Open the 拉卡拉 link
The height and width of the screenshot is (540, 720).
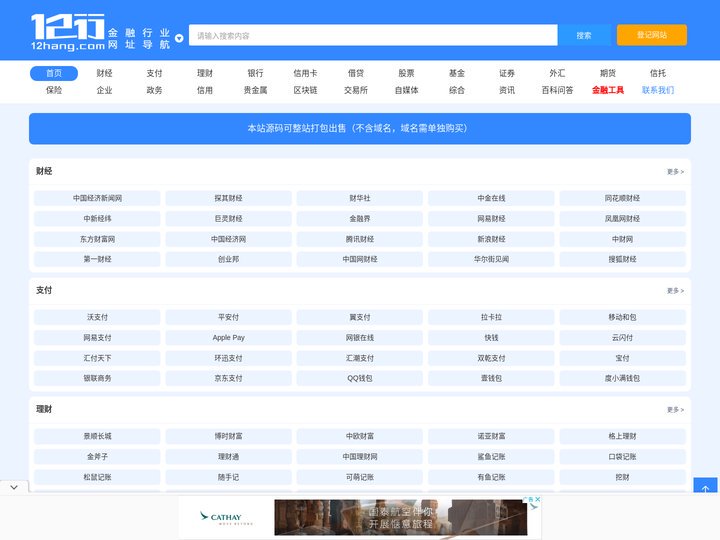(491, 317)
